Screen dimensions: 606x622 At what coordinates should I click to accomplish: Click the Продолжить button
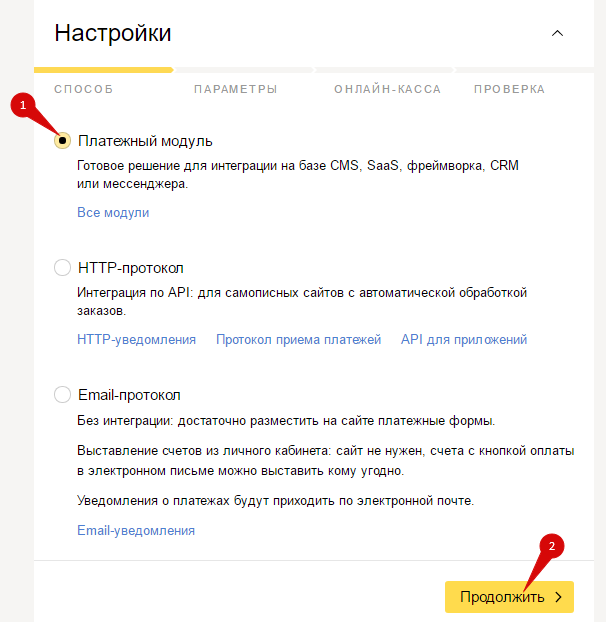[x=509, y=597]
